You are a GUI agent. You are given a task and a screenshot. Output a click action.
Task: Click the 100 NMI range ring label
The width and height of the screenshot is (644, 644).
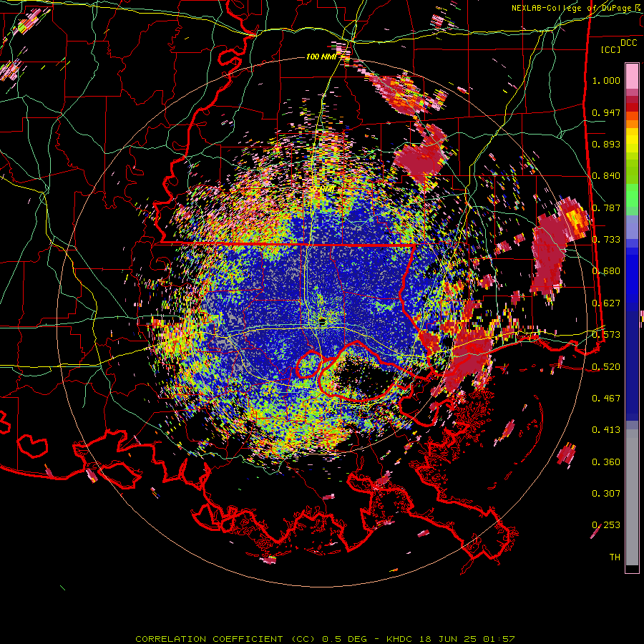pos(321,57)
